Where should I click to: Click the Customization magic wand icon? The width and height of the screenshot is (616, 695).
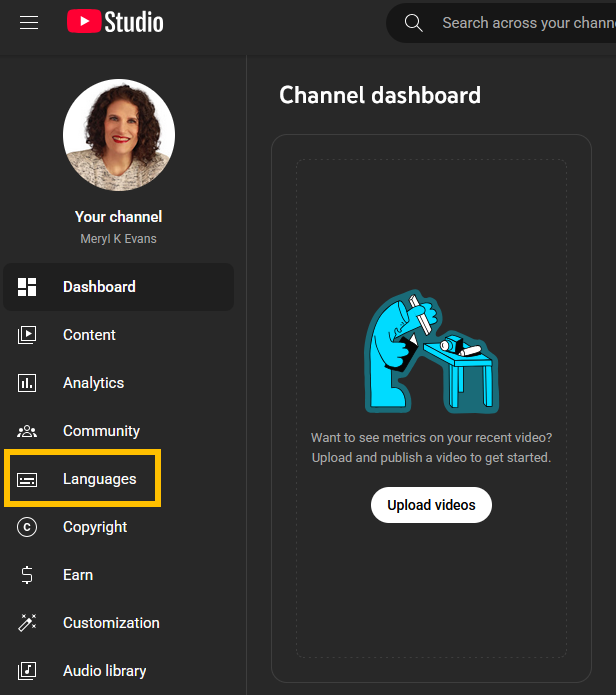pyautogui.click(x=27, y=623)
